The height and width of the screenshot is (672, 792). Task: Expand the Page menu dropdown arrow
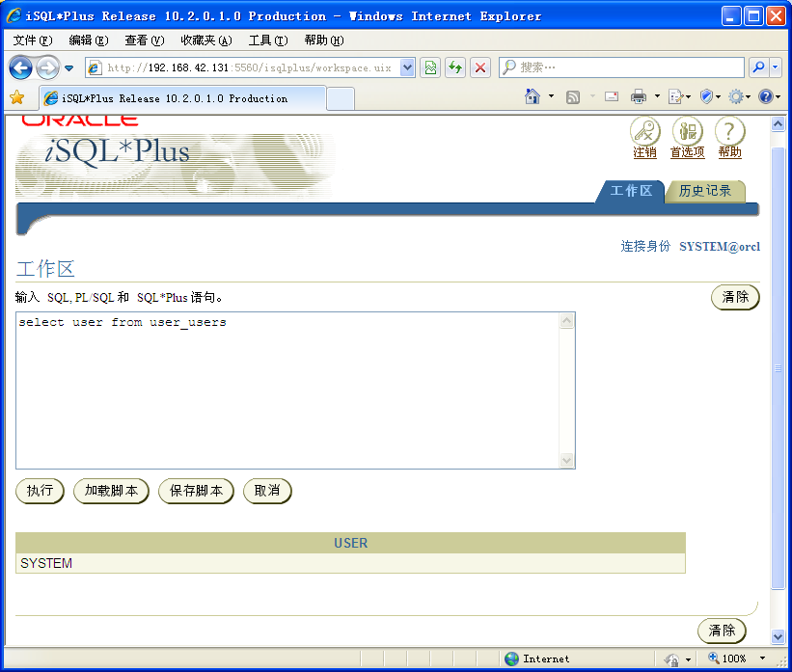[689, 96]
